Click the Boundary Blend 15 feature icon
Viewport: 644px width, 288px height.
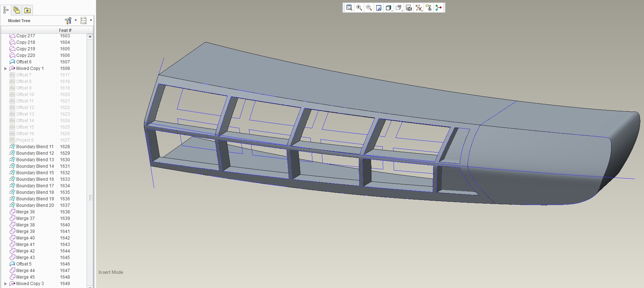coord(12,173)
